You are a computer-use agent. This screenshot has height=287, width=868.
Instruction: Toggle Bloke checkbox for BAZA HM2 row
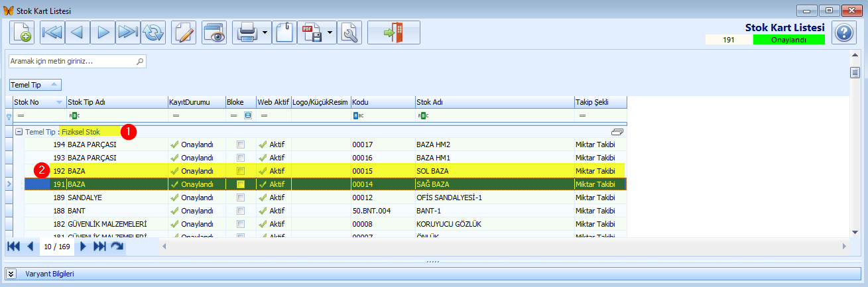tap(241, 144)
